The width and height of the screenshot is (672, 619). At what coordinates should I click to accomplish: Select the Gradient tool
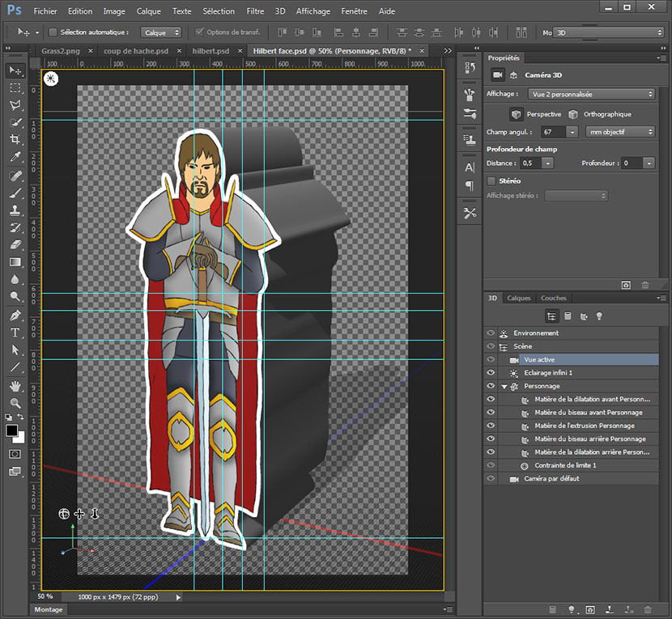tap(15, 261)
